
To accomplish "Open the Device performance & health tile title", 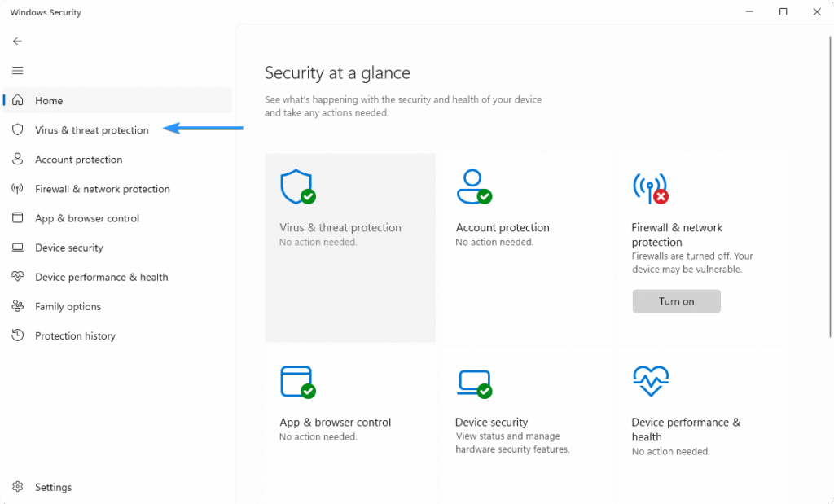I will [x=686, y=429].
